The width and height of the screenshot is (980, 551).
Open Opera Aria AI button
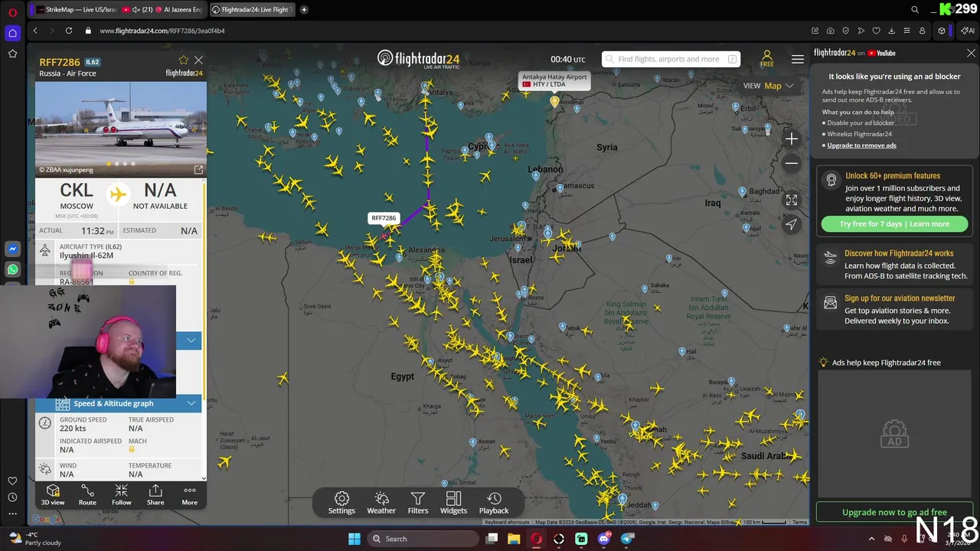(969, 31)
